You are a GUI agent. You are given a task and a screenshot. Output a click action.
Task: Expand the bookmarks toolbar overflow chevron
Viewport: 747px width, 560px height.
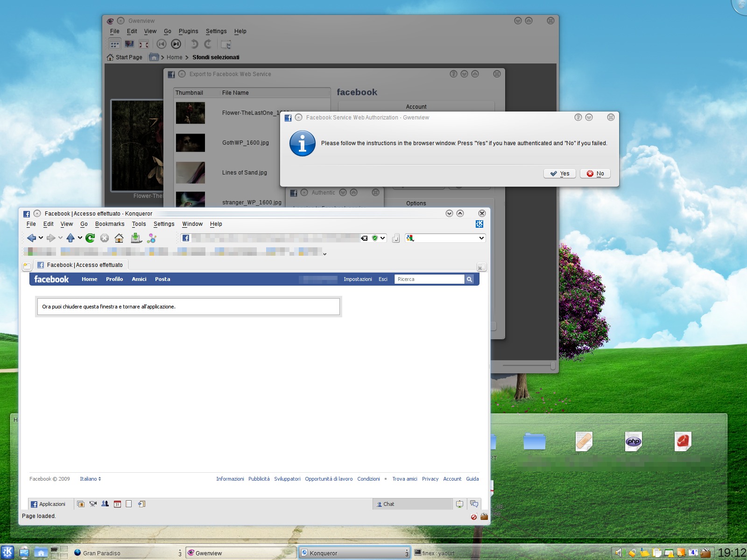click(x=324, y=254)
